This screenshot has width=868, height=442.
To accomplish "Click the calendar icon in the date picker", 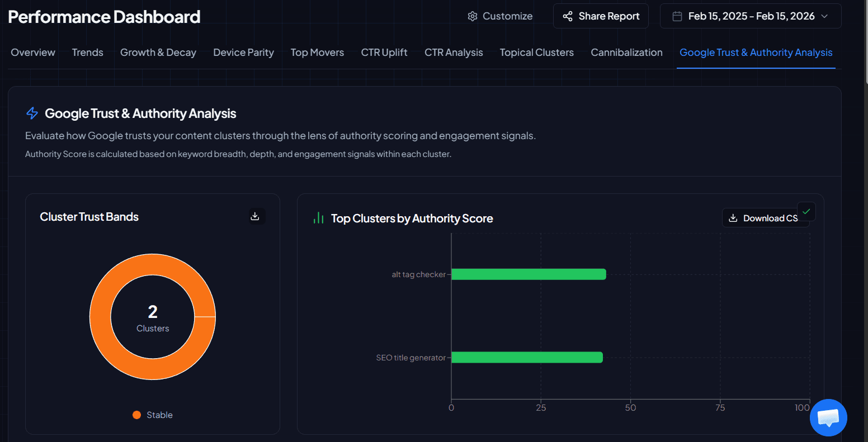I will 677,16.
